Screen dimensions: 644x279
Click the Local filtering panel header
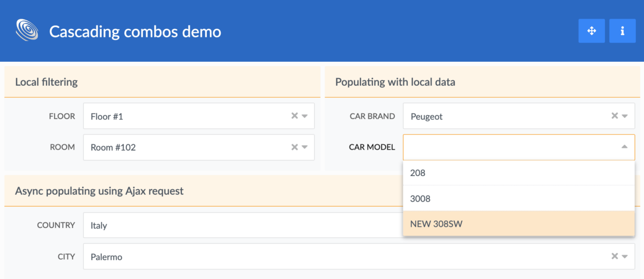162,82
